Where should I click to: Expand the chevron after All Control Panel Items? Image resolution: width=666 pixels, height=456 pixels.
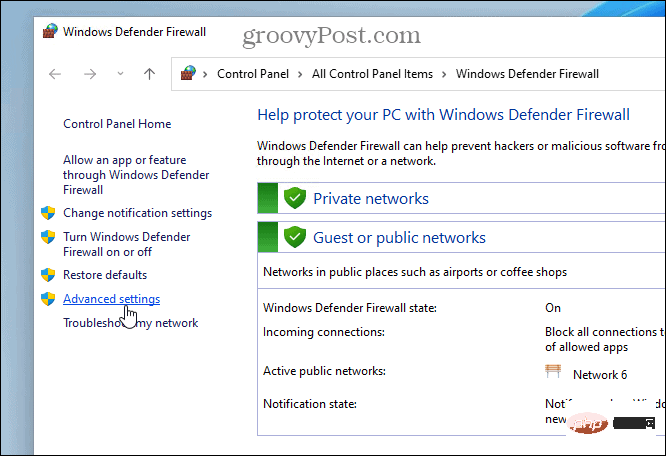coord(444,74)
